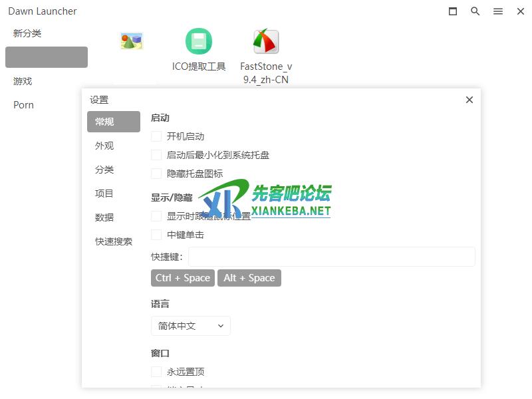This screenshot has width=532, height=399.
Task: Open the hamburger menu icon
Action: (x=498, y=11)
